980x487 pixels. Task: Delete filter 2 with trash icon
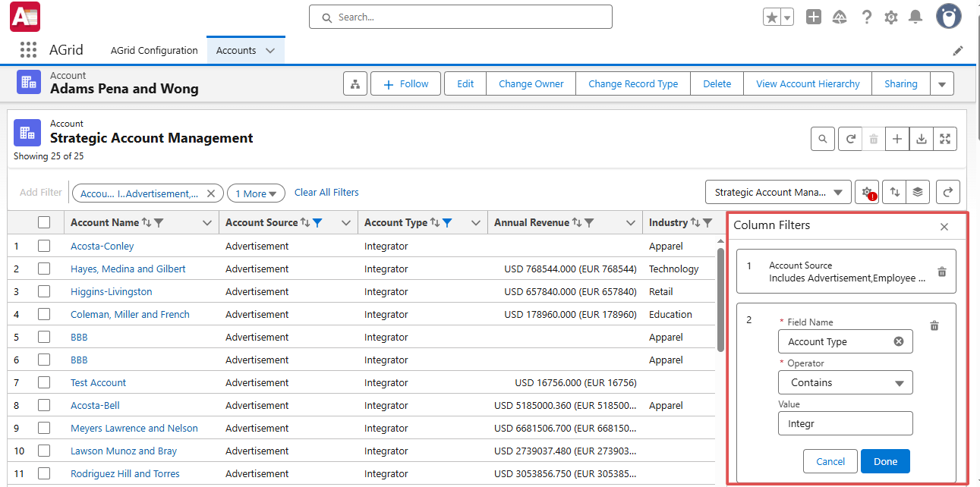coord(934,325)
